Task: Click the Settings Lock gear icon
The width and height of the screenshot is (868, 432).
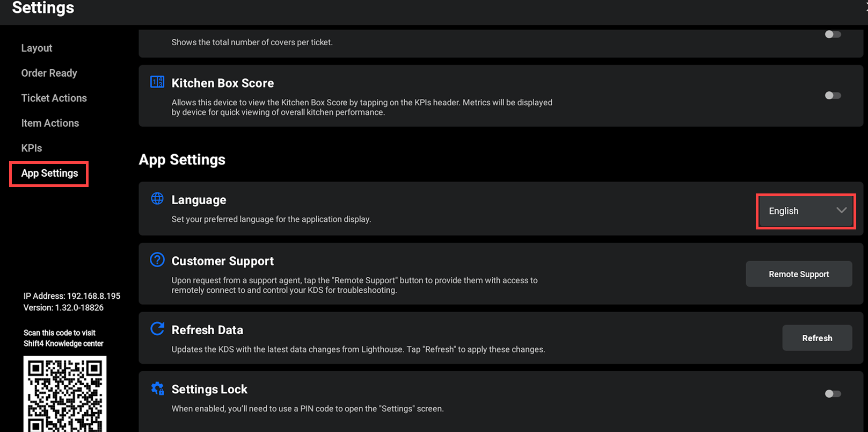Action: 157,388
